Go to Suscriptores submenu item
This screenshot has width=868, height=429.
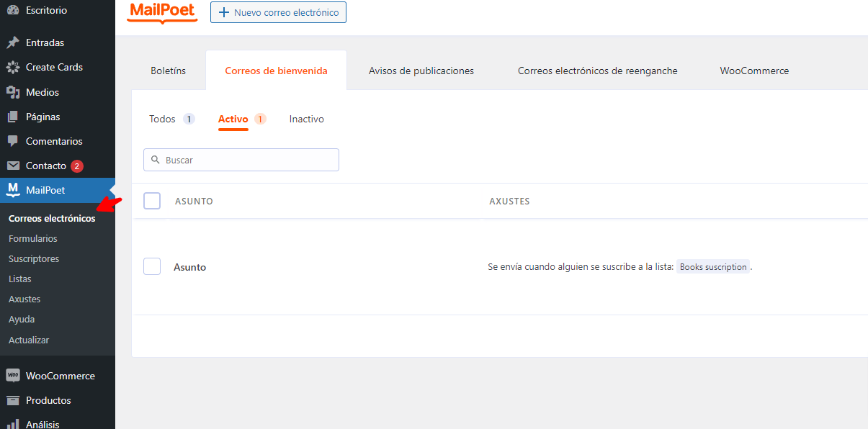click(34, 258)
